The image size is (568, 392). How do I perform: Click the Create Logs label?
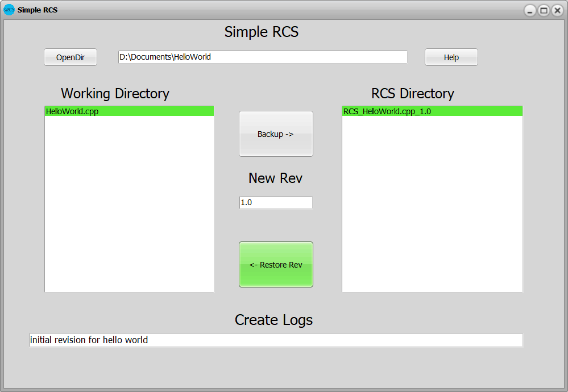(273, 320)
